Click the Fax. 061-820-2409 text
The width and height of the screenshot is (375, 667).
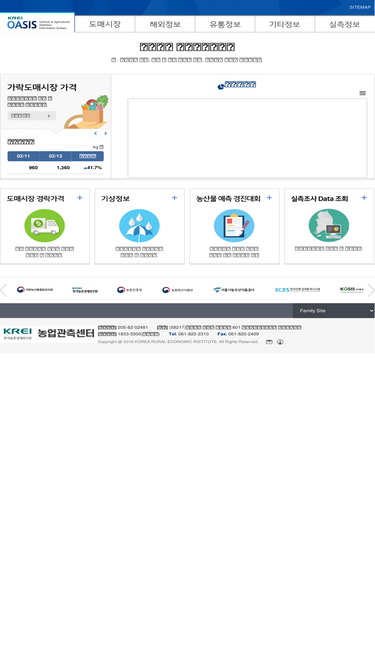pyautogui.click(x=238, y=334)
